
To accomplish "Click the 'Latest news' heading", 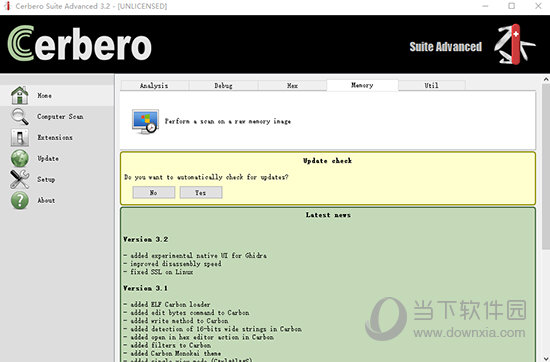I will (328, 215).
